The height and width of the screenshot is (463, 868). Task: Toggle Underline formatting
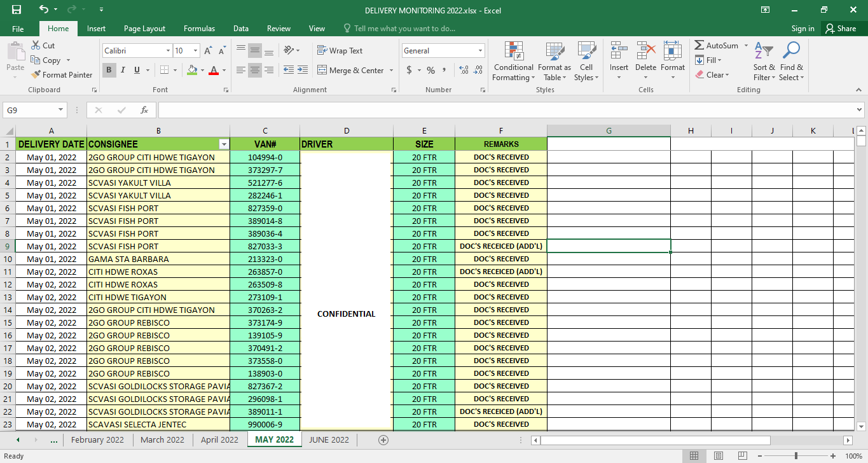[137, 70]
